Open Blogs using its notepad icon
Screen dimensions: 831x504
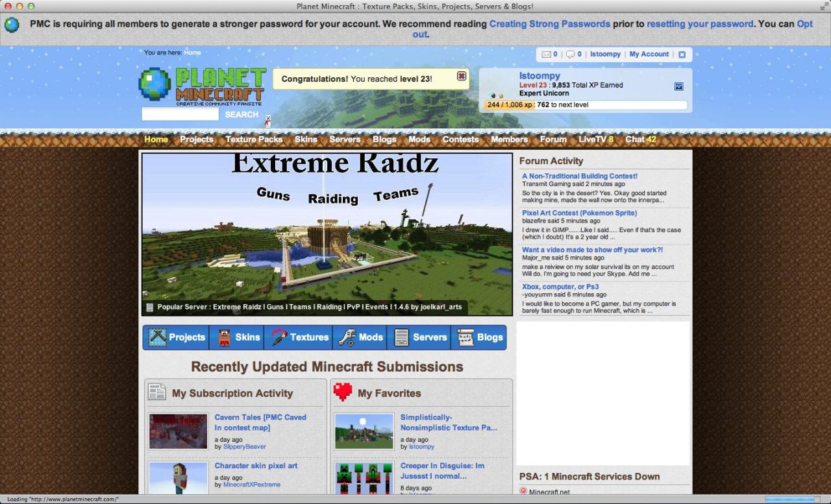point(465,337)
